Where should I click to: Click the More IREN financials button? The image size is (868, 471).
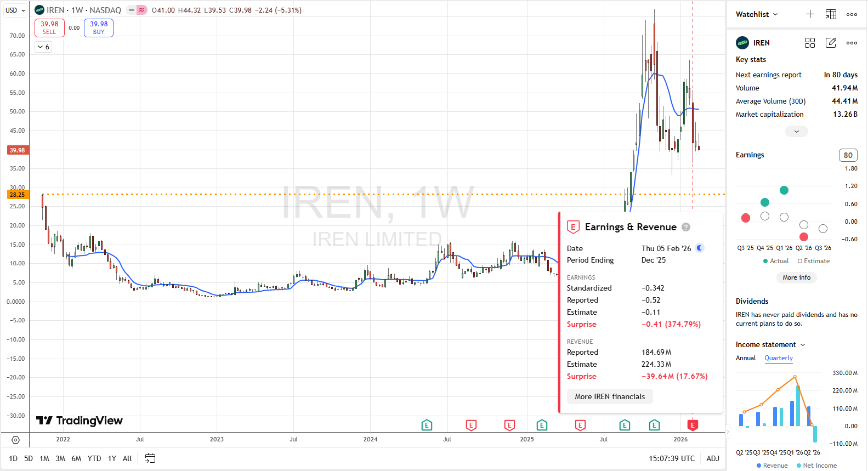click(x=609, y=396)
